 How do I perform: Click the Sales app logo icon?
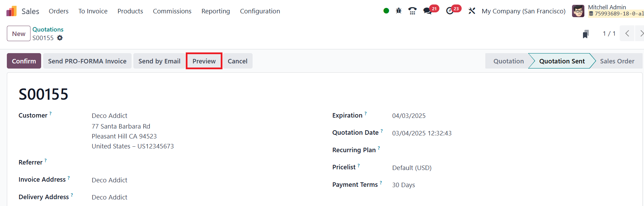11,11
